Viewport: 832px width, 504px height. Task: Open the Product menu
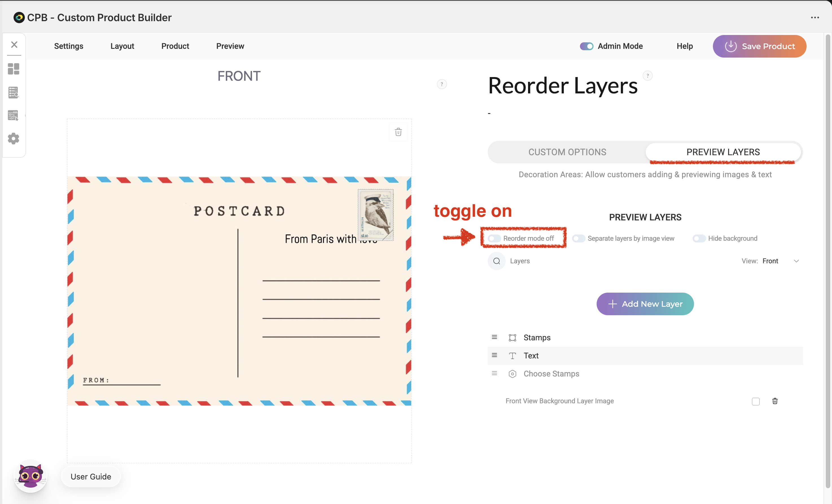coord(175,46)
